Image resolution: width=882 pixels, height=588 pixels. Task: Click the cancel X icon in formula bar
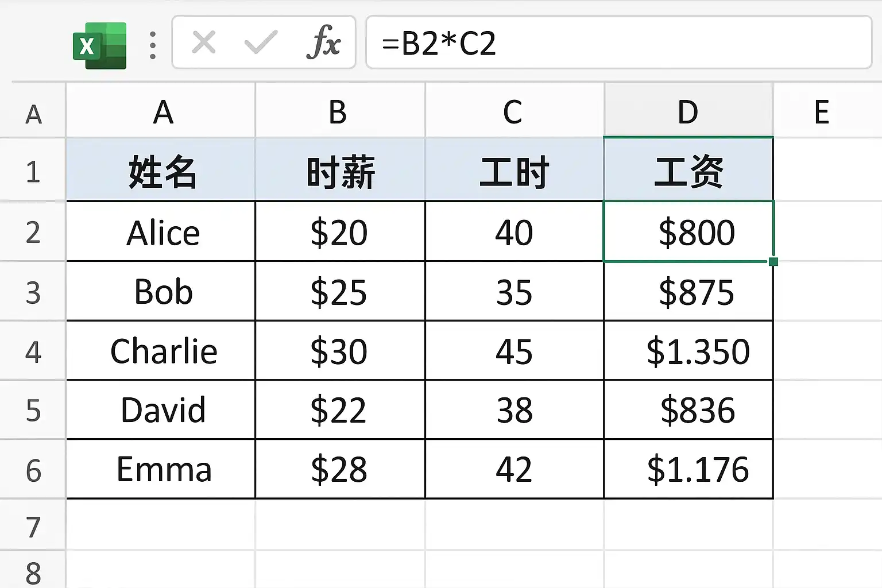(x=204, y=43)
